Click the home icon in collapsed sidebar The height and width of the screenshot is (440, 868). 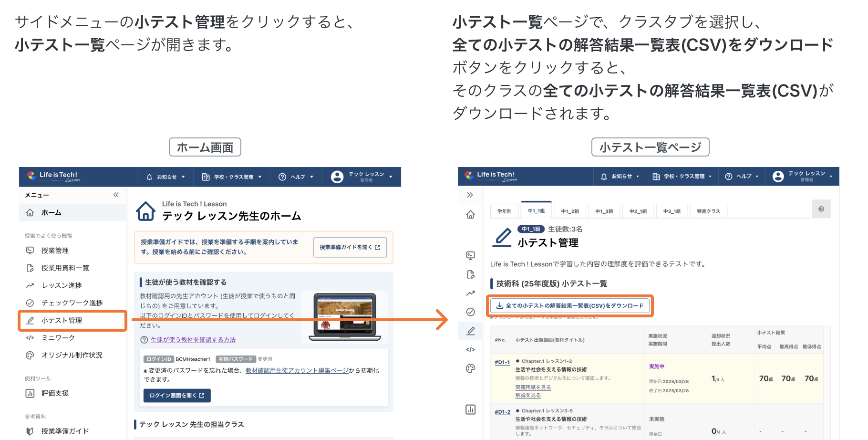470,215
